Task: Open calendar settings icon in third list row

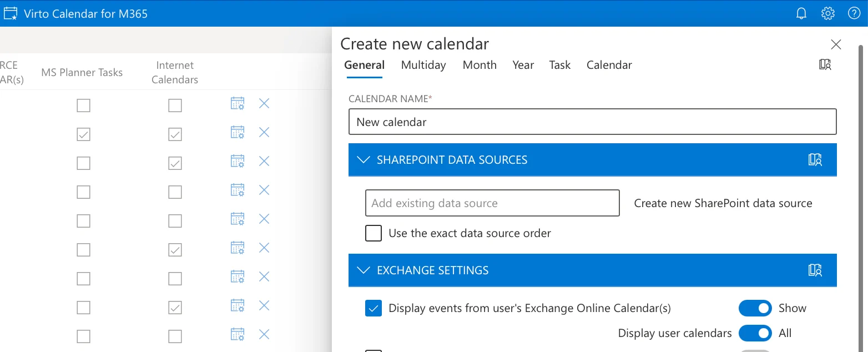Action: click(238, 161)
